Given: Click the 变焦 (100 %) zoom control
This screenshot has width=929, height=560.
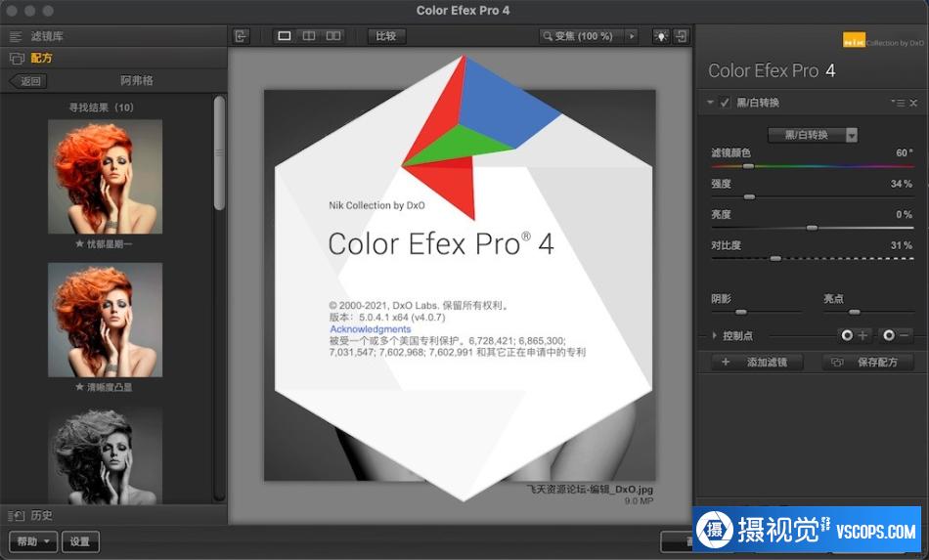Looking at the screenshot, I should tap(581, 36).
